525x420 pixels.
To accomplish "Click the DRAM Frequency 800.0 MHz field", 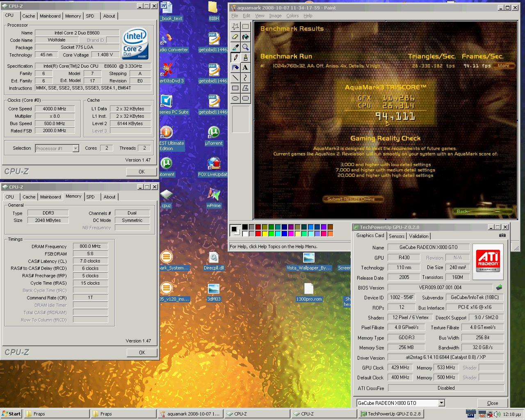I will coord(90,247).
